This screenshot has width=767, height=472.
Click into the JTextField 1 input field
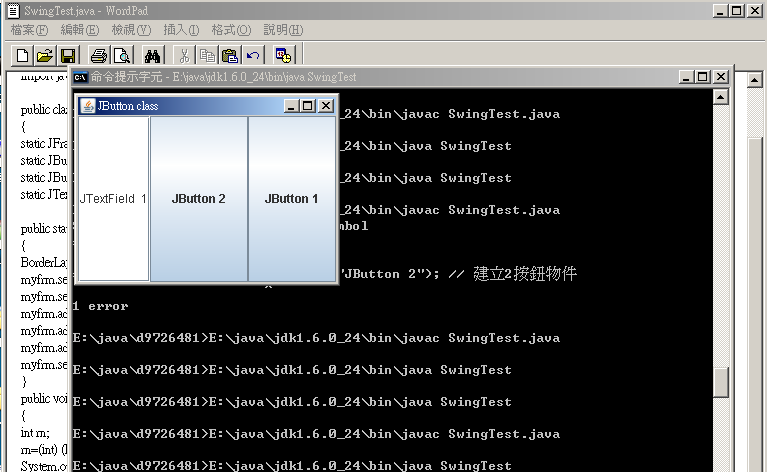click(113, 199)
